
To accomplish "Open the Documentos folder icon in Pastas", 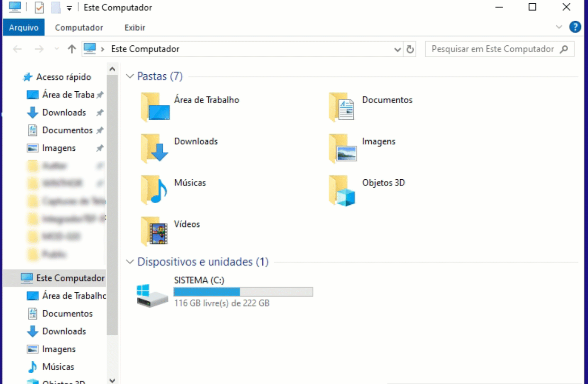I will pyautogui.click(x=342, y=107).
